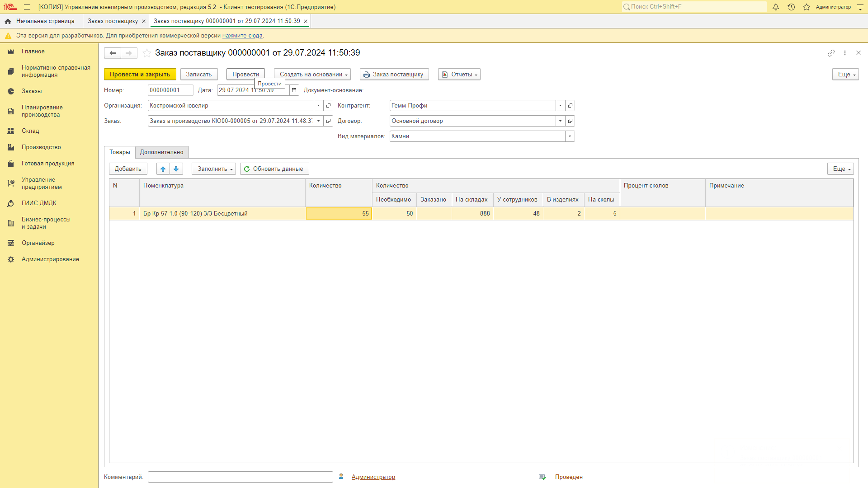This screenshot has width=868, height=488.
Task: Open Готовая продукция section in sidebar
Action: (48, 164)
